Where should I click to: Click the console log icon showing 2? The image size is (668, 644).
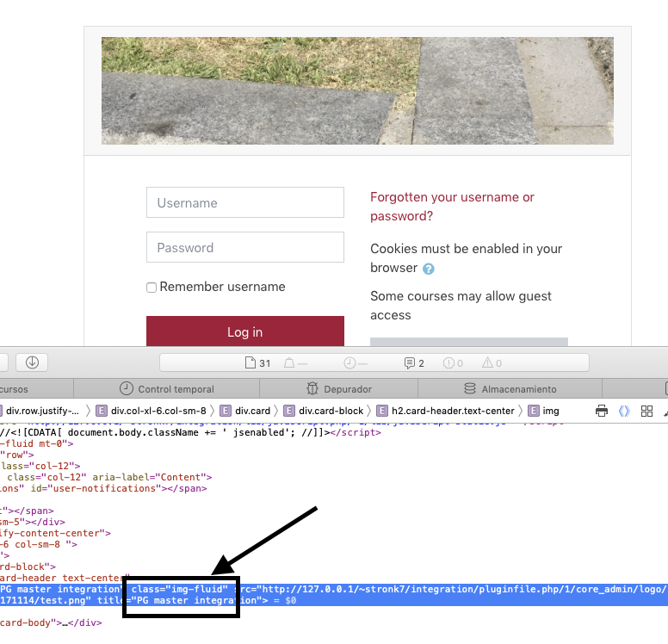coord(409,363)
